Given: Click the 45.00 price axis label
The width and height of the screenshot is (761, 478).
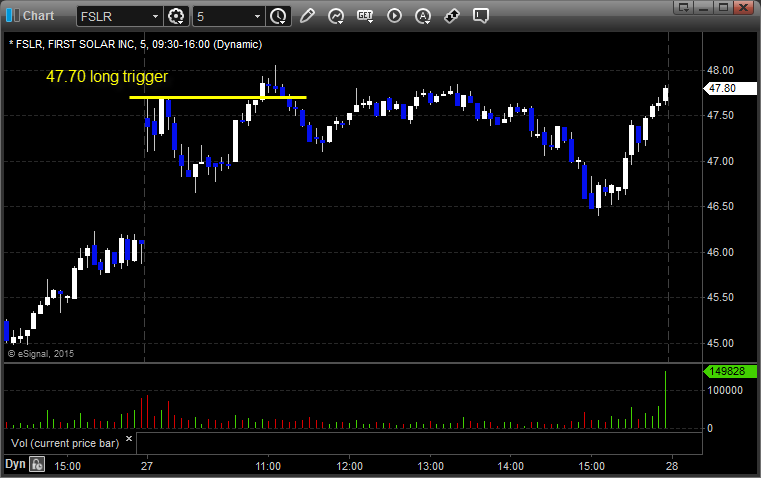Looking at the screenshot, I should (x=720, y=344).
